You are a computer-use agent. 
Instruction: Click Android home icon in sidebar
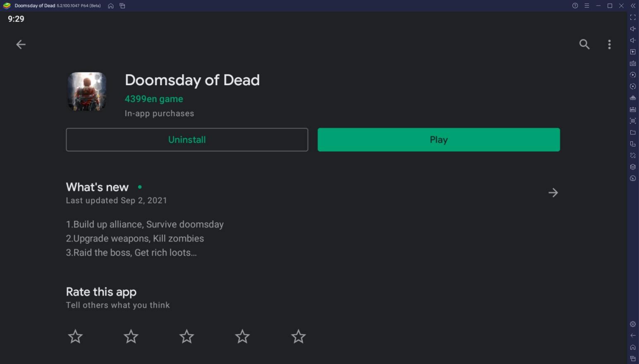633,347
